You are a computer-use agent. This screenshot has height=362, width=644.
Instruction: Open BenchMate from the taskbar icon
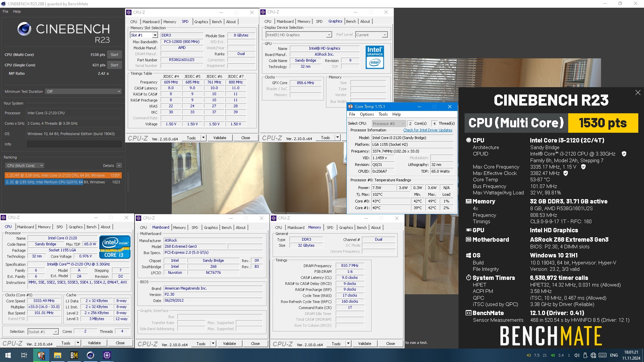click(74, 355)
